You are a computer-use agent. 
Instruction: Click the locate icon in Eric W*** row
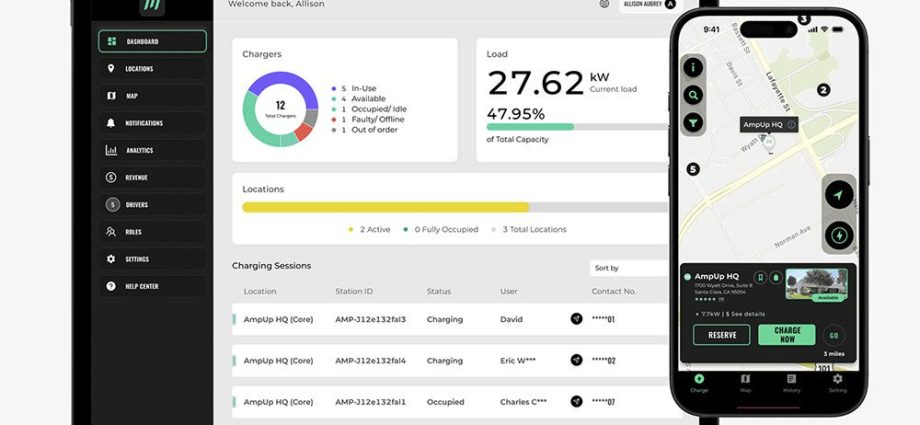(x=577, y=360)
